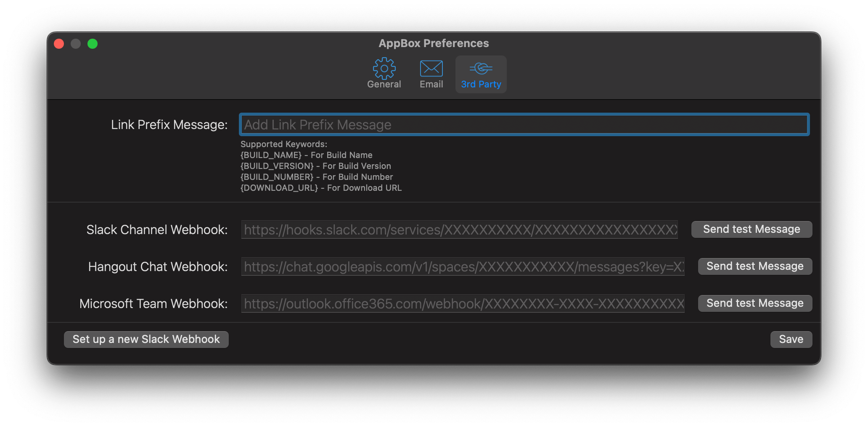This screenshot has width=868, height=427.
Task: Click the Microsoft Team Webhook field
Action: pos(463,303)
